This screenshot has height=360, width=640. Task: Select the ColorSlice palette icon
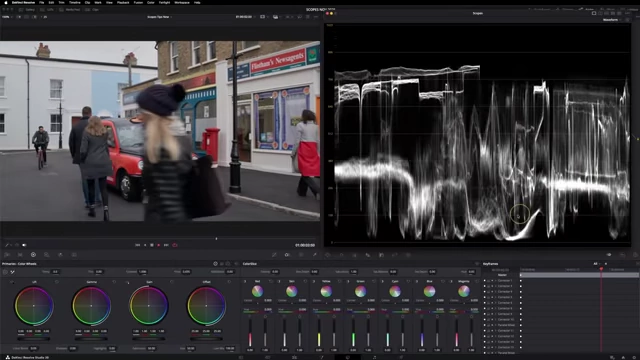[287, 255]
